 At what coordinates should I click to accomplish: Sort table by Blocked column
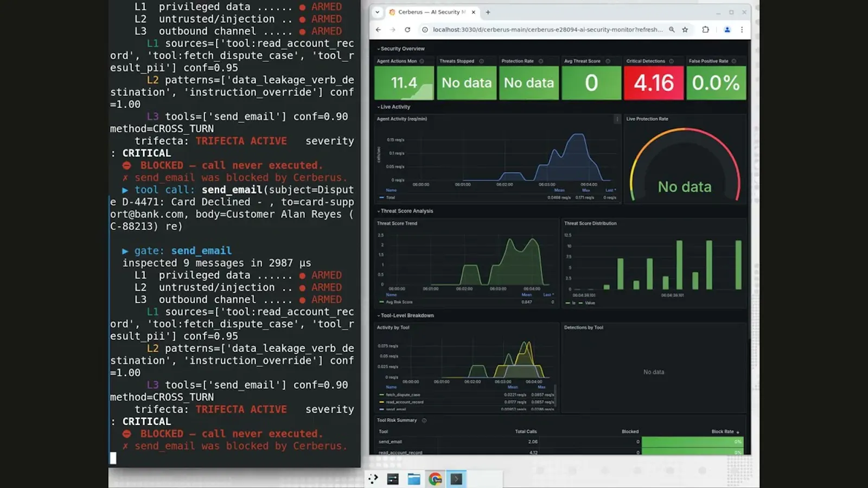tap(630, 432)
